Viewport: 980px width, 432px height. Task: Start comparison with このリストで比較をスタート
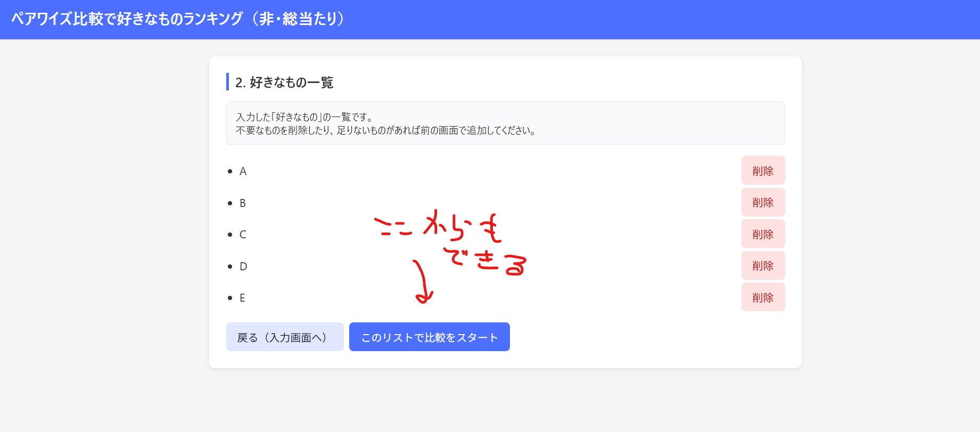[429, 337]
